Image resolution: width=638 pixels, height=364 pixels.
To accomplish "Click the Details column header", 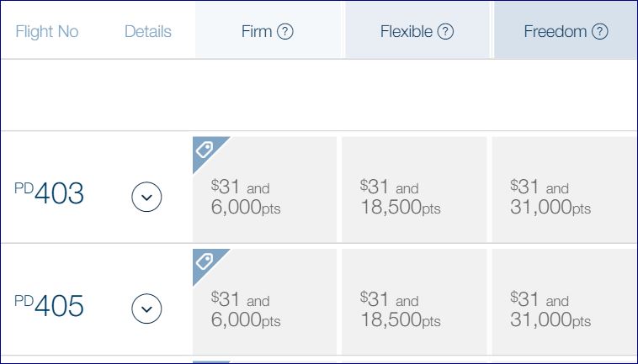I will (x=147, y=32).
